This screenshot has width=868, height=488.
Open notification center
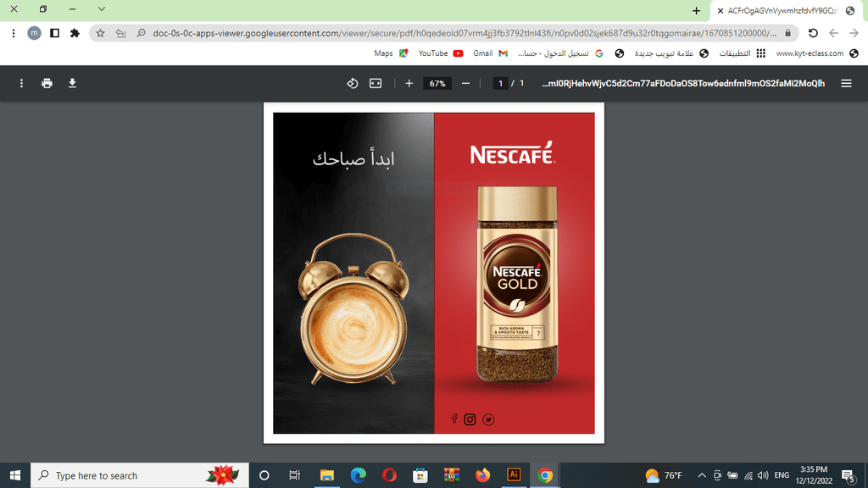pyautogui.click(x=848, y=475)
